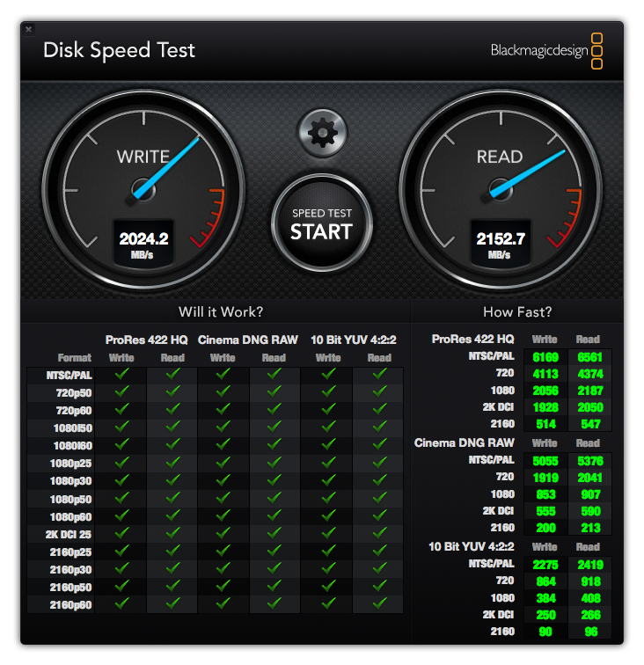Screen dimensions: 644x665
Task: Click the 10 Bit YUV 1080 read value 408
Action: click(591, 598)
